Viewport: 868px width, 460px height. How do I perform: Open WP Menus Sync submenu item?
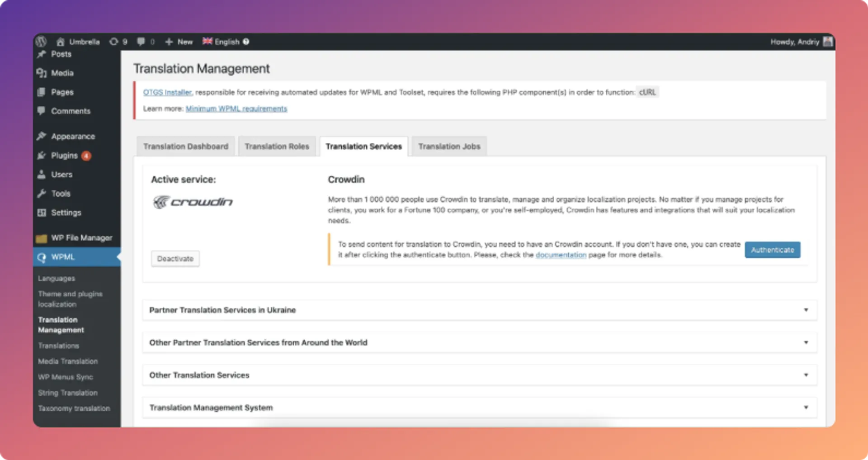coord(66,377)
